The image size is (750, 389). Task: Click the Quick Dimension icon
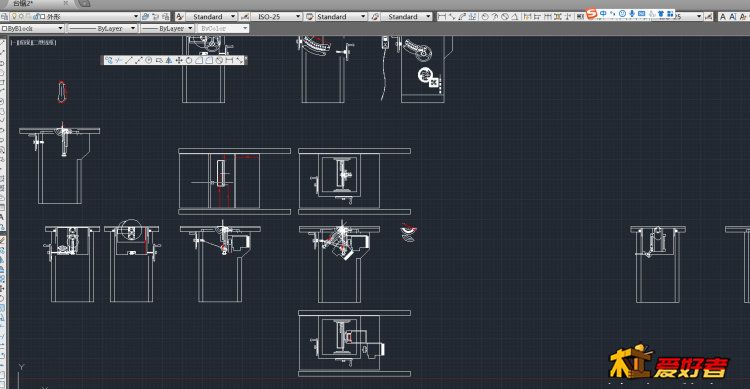pyautogui.click(x=528, y=17)
